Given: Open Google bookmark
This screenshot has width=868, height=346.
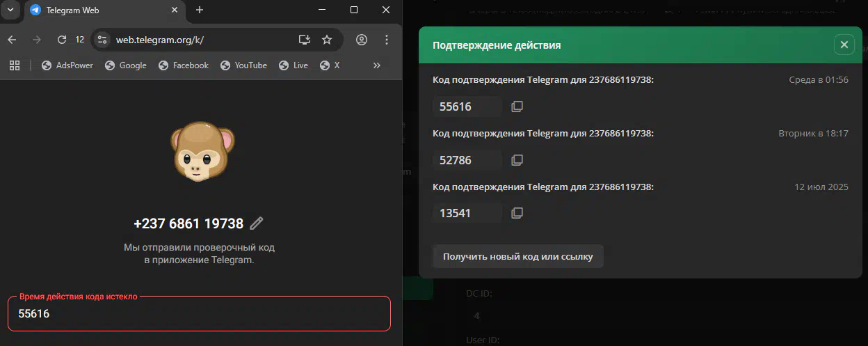Looking at the screenshot, I should click(126, 65).
